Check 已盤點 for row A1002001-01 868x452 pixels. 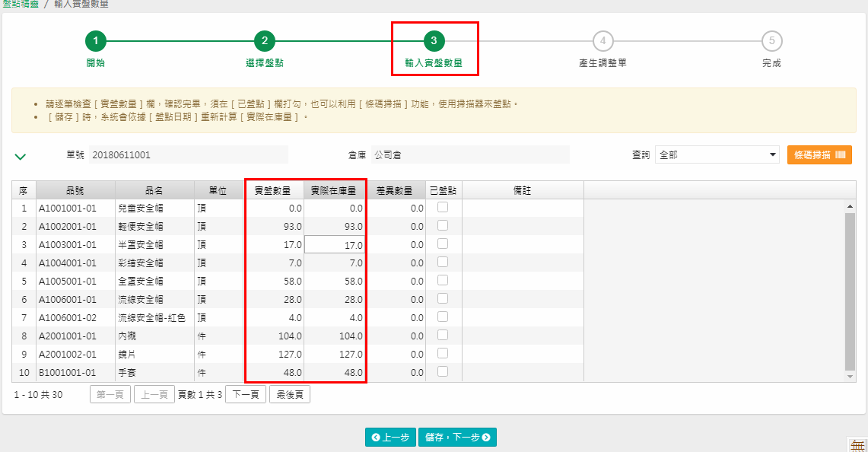click(x=443, y=225)
